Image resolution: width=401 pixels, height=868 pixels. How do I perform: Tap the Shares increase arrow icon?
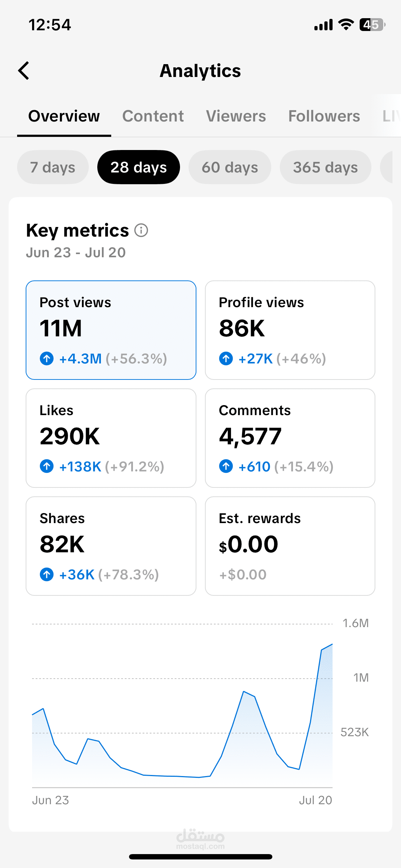click(47, 574)
